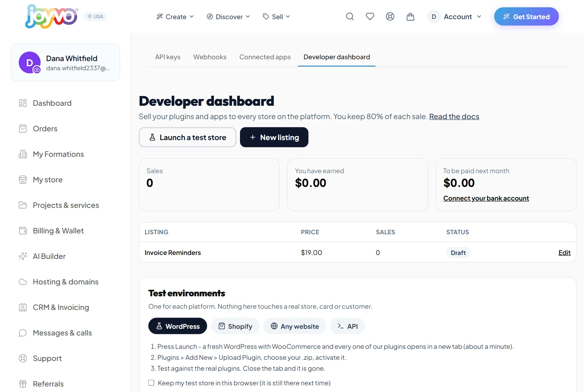The height and width of the screenshot is (392, 584).
Task: Expand the Create dropdown menu
Action: point(175,16)
